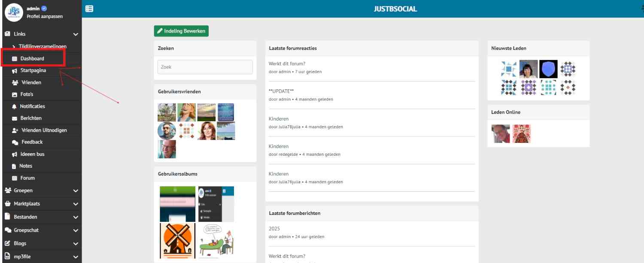The width and height of the screenshot is (644, 263).
Task: Click the Marktplaats basket icon
Action: (x=7, y=204)
